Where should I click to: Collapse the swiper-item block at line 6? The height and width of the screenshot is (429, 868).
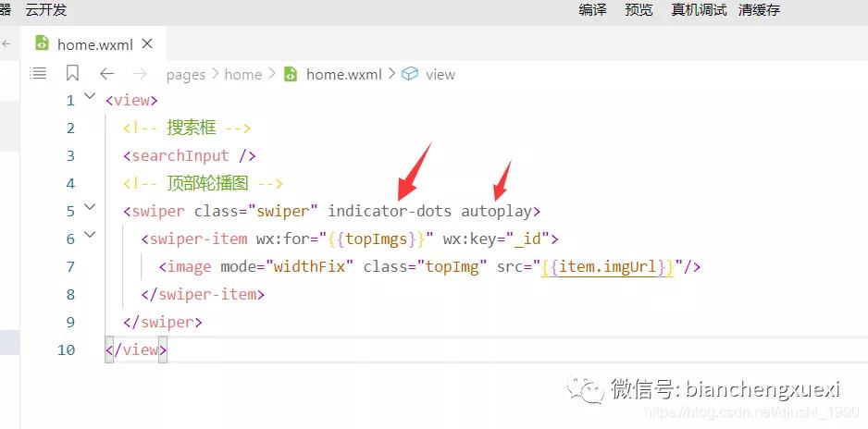[90, 235]
